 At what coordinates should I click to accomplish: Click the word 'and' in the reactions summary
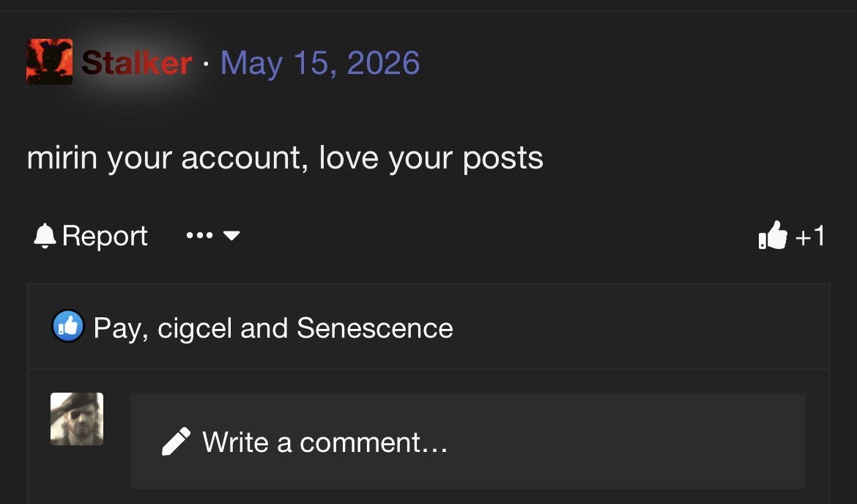pos(264,328)
